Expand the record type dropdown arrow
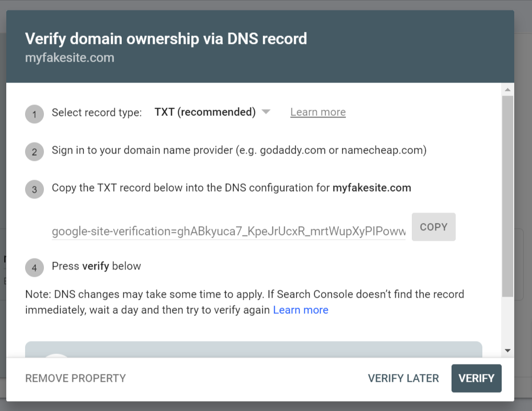 265,112
